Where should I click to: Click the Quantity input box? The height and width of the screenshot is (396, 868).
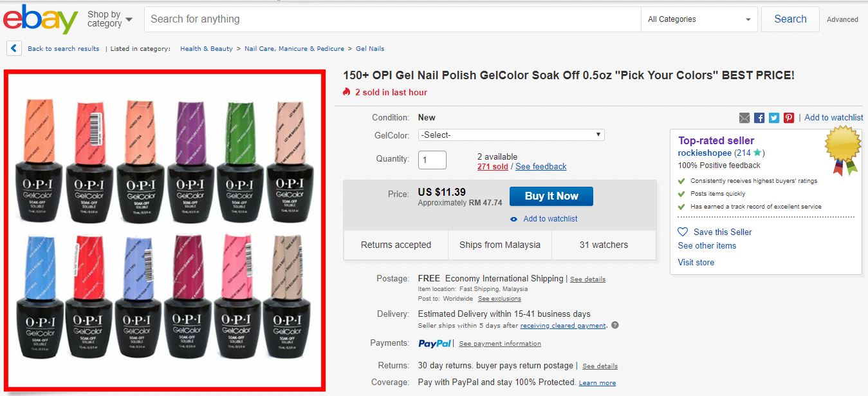[432, 160]
